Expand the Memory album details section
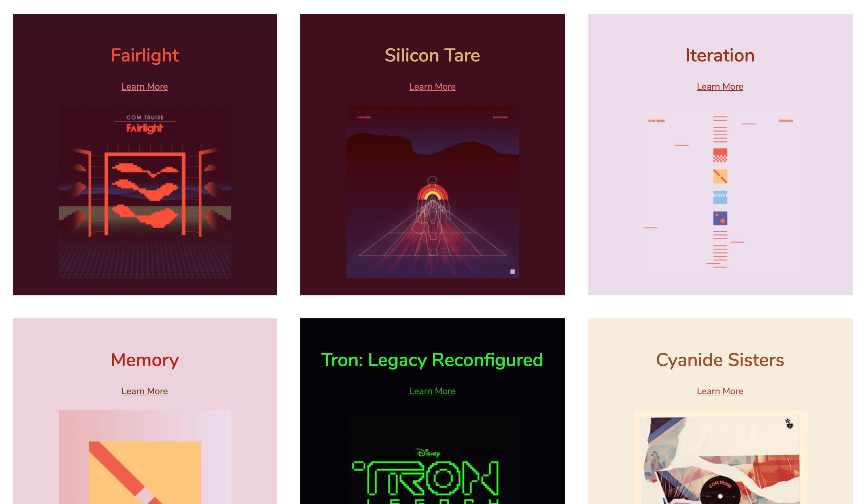 coord(144,390)
